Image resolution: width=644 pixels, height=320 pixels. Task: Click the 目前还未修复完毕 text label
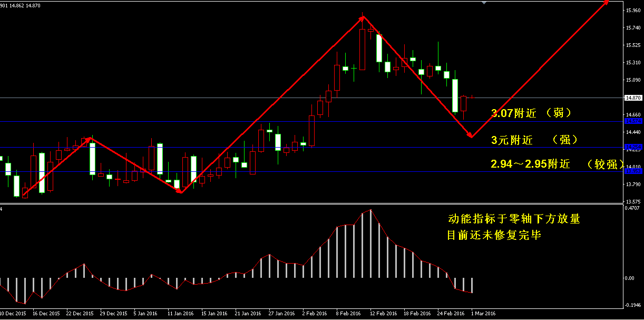coord(494,235)
